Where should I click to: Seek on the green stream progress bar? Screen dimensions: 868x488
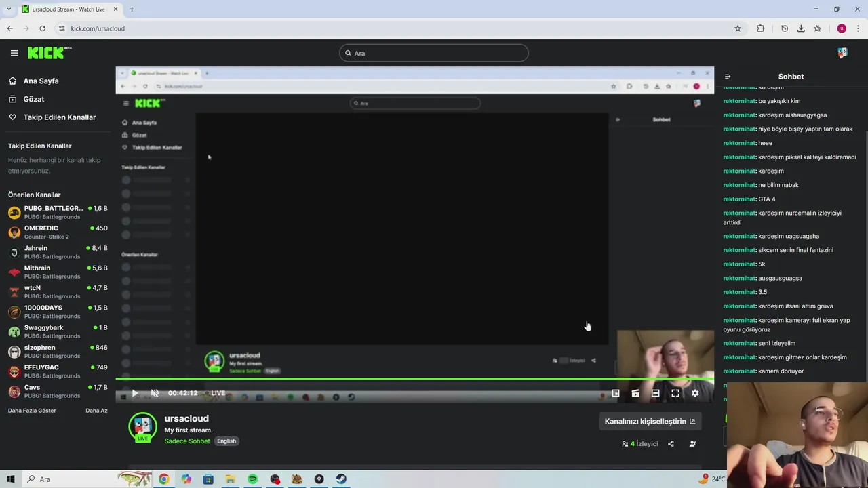[414, 379]
